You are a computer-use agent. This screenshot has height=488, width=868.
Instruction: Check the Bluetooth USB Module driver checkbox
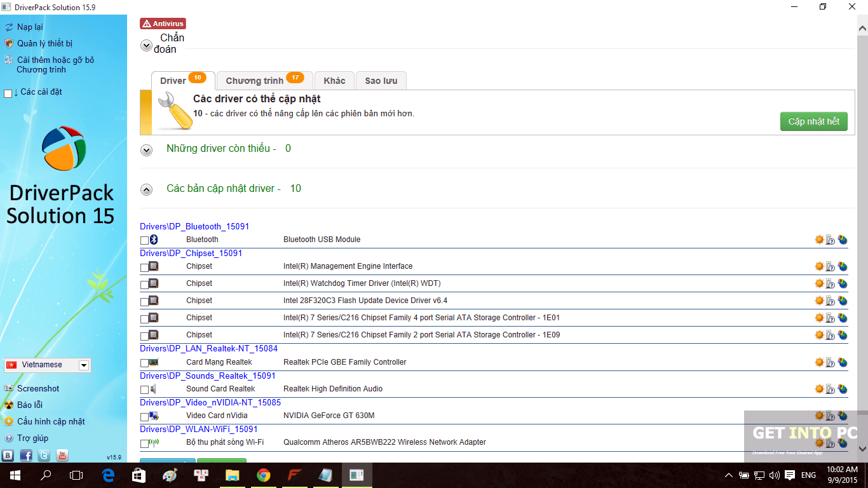pyautogui.click(x=144, y=240)
